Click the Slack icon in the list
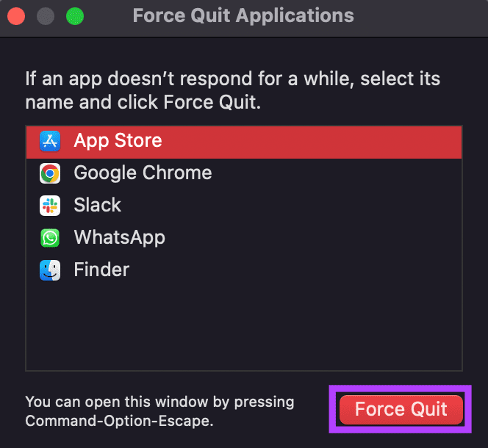Screen dimensions: 488x448 [50, 206]
